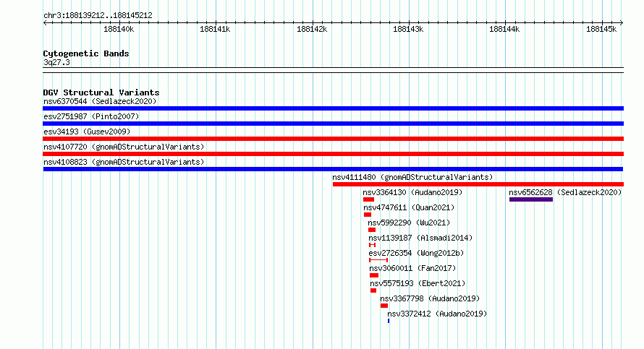Open nsv1139187 (Alsmadi2014) label
Viewport: 644px width, 349px height.
[x=420, y=238]
